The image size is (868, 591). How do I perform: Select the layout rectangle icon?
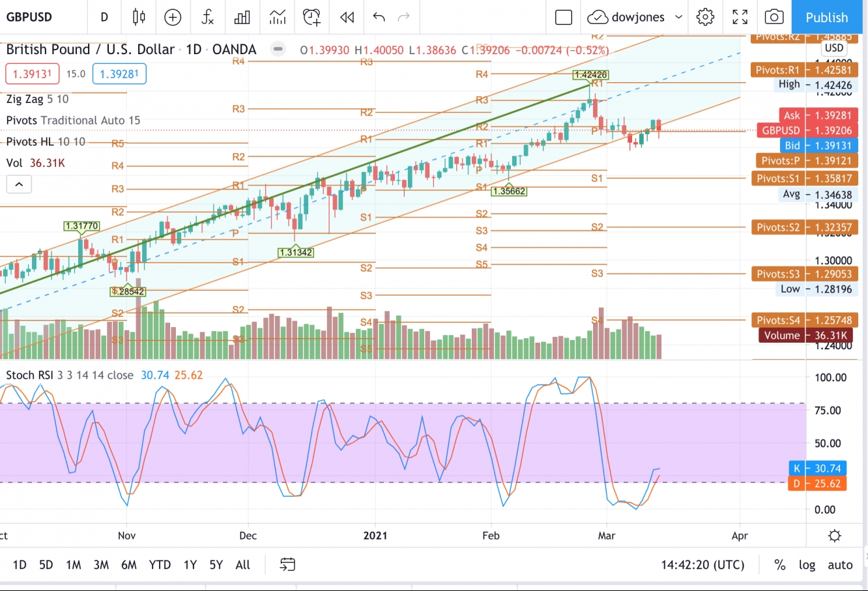[x=564, y=17]
